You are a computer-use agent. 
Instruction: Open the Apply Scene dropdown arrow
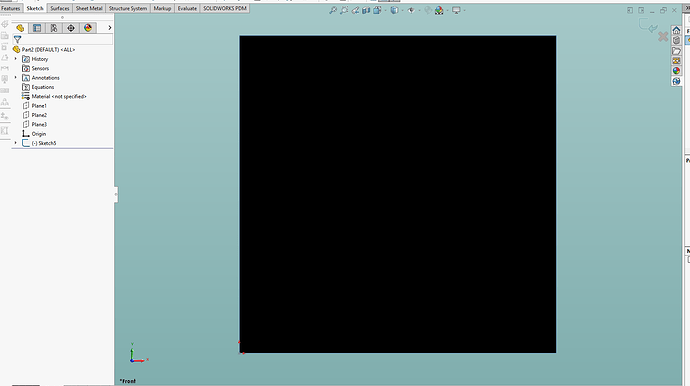click(447, 11)
